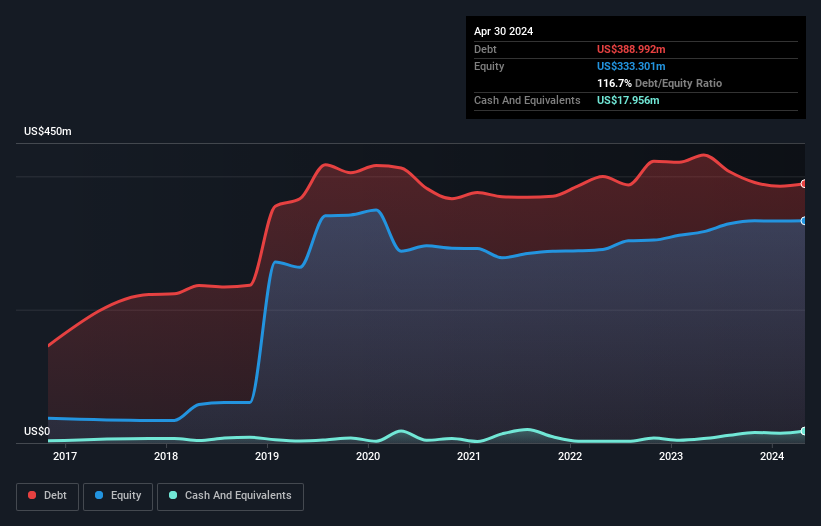Click the US$333.301m equity value
This screenshot has width=821, height=526.
631,66
